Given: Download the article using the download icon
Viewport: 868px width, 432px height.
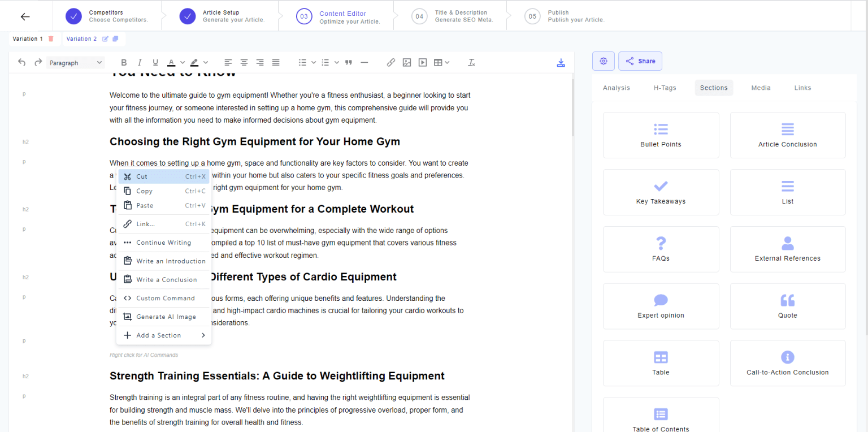Looking at the screenshot, I should point(561,63).
